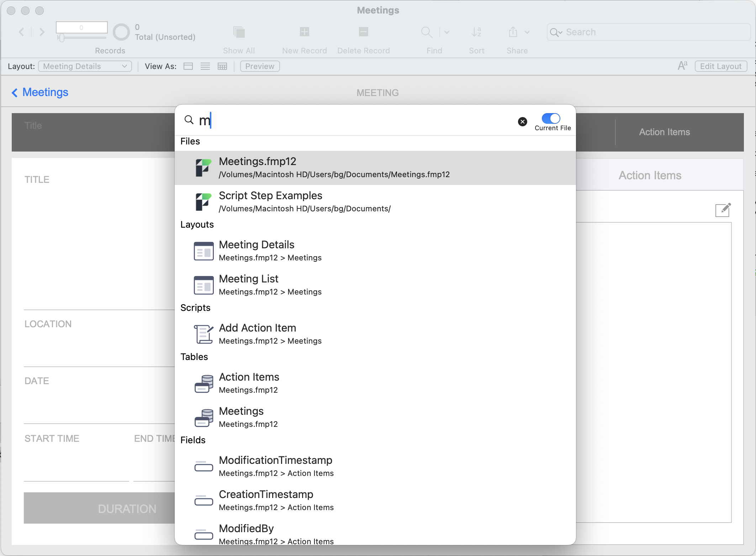Screen dimensions: 756x556
Task: Clear the search text with X icon
Action: 522,122
